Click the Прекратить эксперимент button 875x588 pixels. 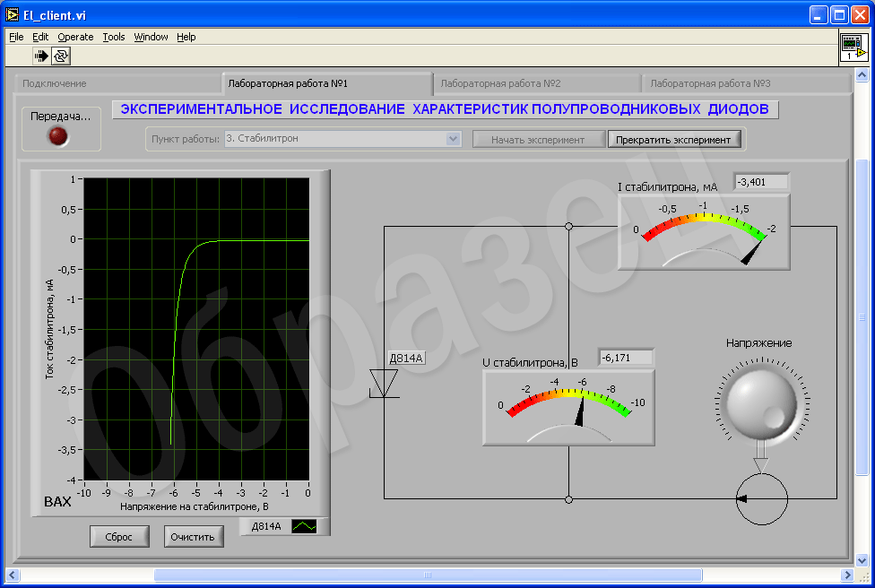tap(673, 140)
